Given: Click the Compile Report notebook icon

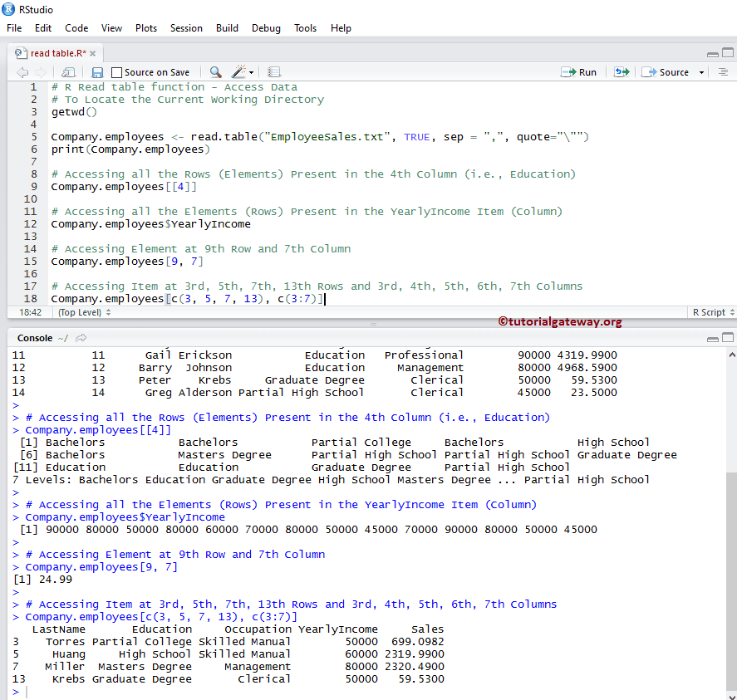Looking at the screenshot, I should 274,72.
